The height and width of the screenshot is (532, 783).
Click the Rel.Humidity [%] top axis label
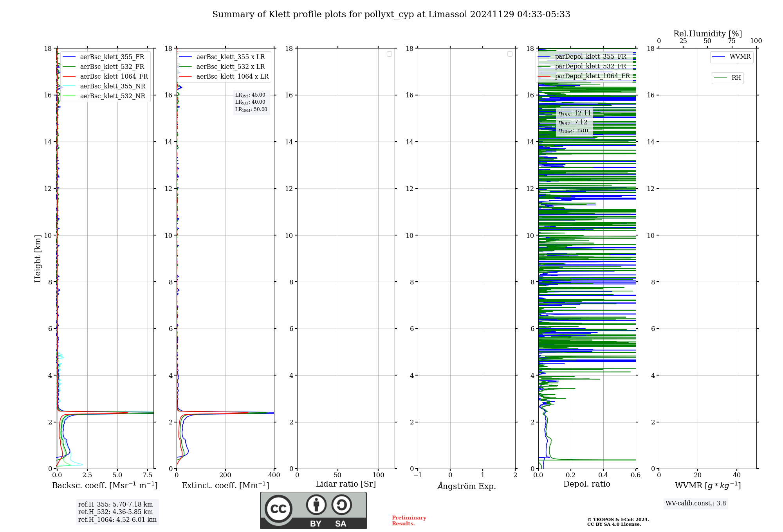pyautogui.click(x=707, y=34)
